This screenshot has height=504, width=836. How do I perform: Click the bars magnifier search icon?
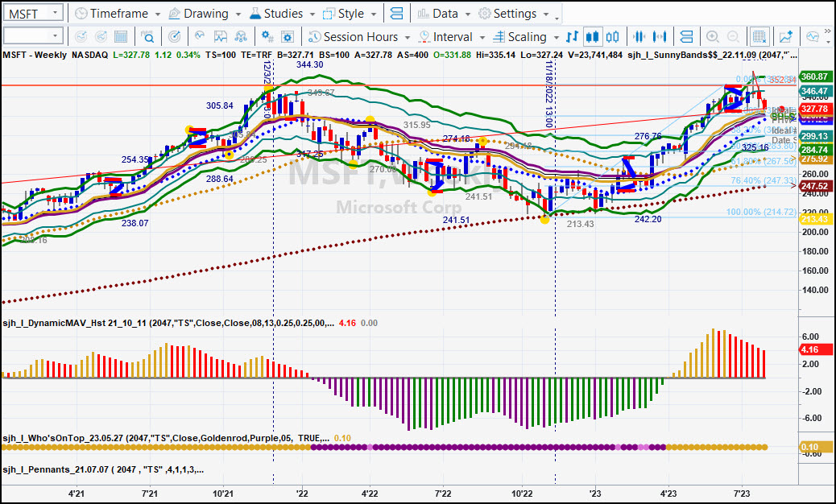pos(147,37)
